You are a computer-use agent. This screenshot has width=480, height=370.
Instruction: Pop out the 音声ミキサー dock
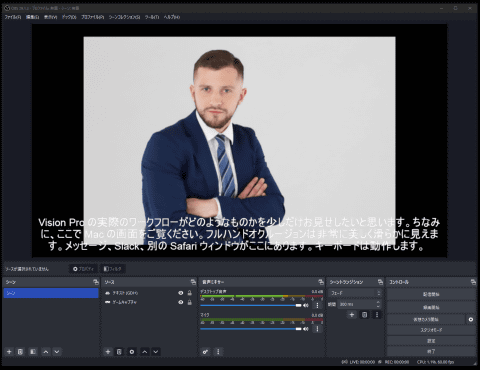321,282
